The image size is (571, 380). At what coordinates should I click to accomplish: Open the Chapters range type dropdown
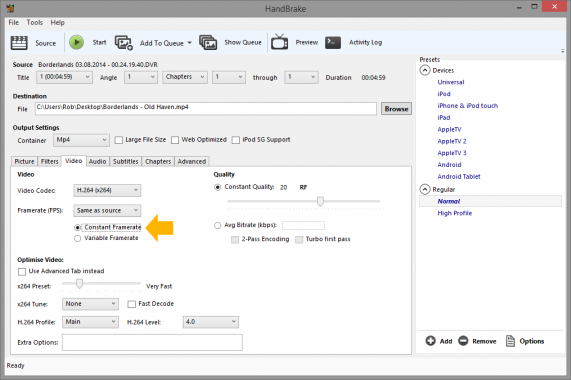[x=185, y=77]
